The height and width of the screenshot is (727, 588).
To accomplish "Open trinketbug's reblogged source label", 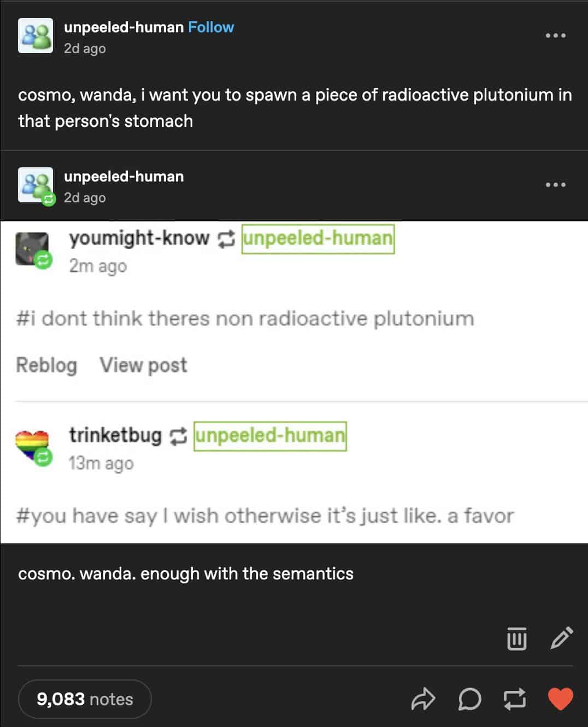I will pyautogui.click(x=270, y=435).
